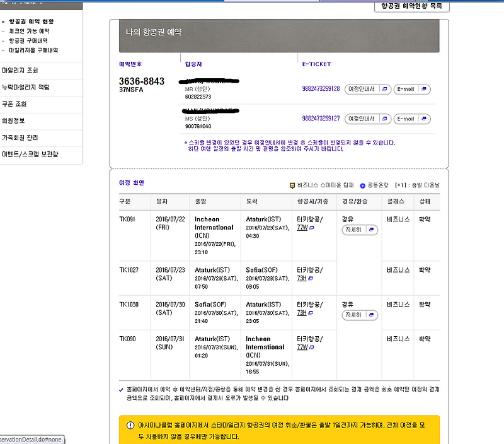This screenshot has height=444, width=504.
Task: Open 77W aircraft link for TK090
Action: coord(302,347)
